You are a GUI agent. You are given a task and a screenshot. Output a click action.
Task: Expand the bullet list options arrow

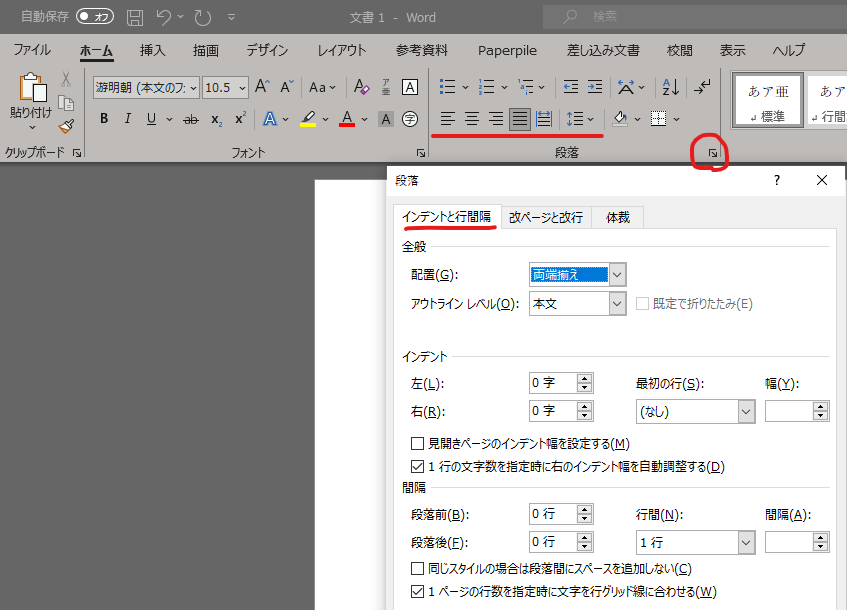click(x=465, y=87)
